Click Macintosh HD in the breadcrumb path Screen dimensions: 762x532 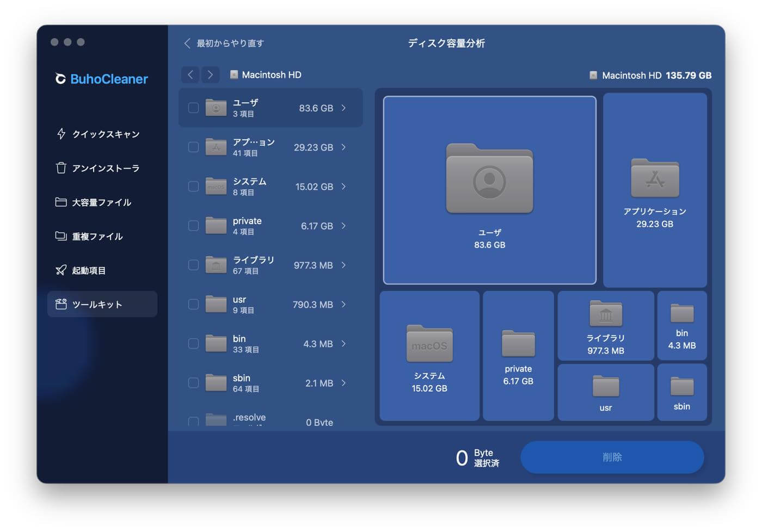pyautogui.click(x=272, y=75)
